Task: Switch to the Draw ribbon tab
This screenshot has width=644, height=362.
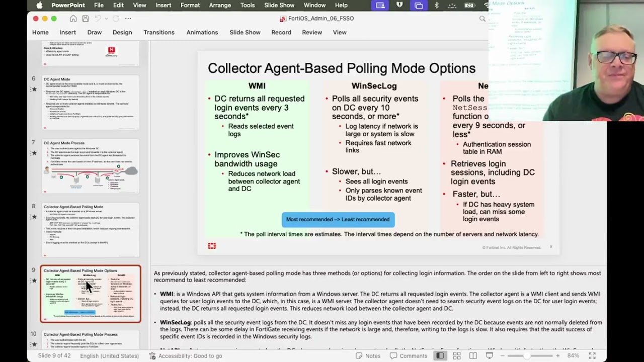Action: 95,32
